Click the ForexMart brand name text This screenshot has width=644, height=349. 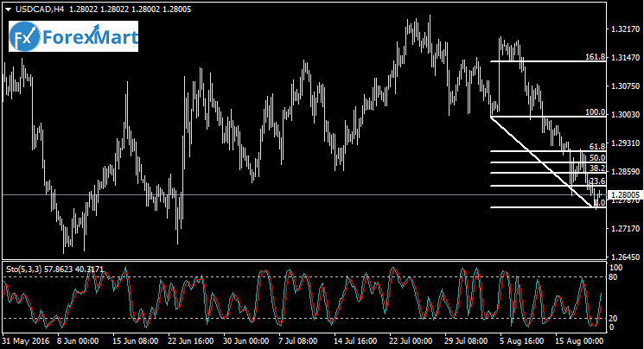89,38
